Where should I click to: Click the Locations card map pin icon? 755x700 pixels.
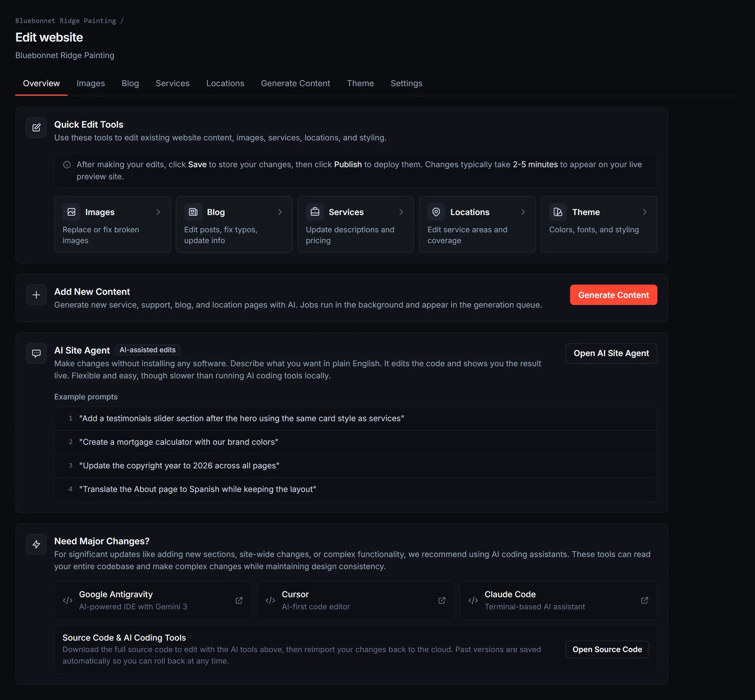pos(436,212)
